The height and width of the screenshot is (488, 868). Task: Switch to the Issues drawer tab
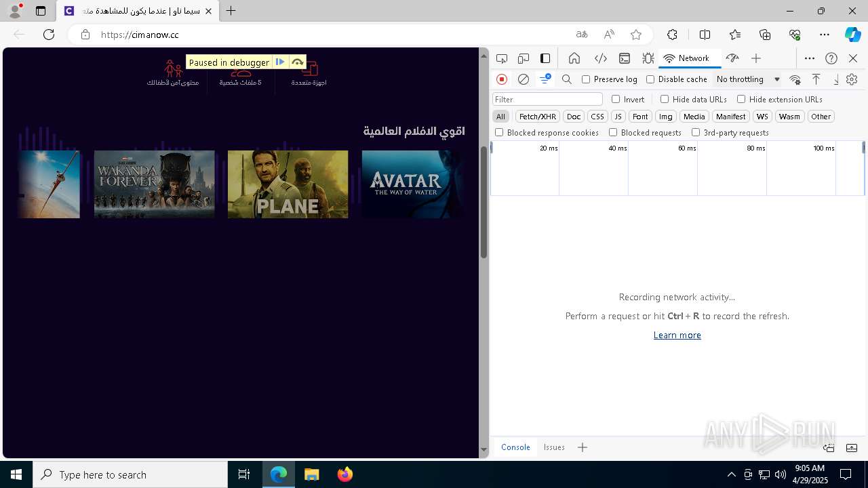(554, 447)
